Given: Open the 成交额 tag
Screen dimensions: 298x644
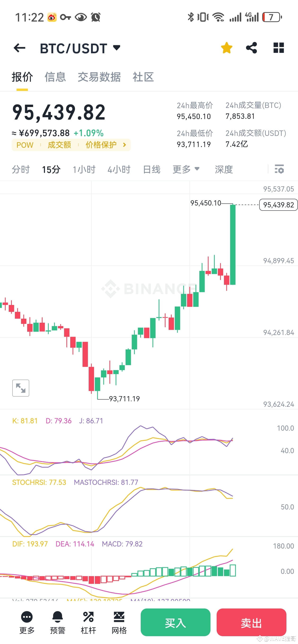Looking at the screenshot, I should pos(59,145).
